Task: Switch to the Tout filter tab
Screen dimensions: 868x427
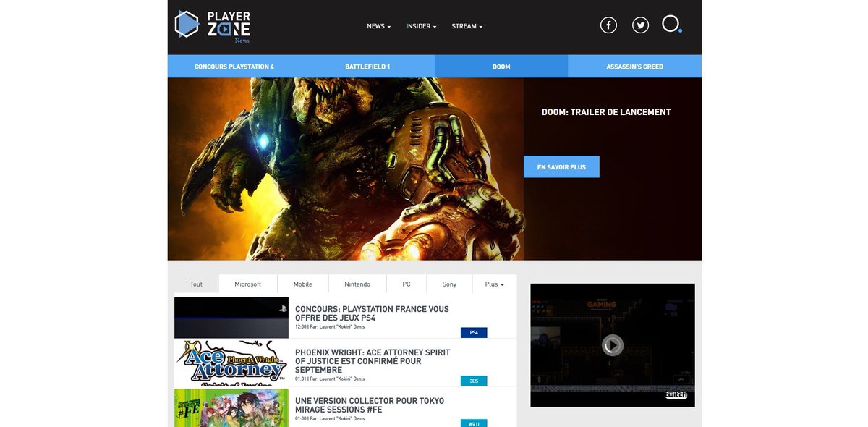Action: point(196,284)
